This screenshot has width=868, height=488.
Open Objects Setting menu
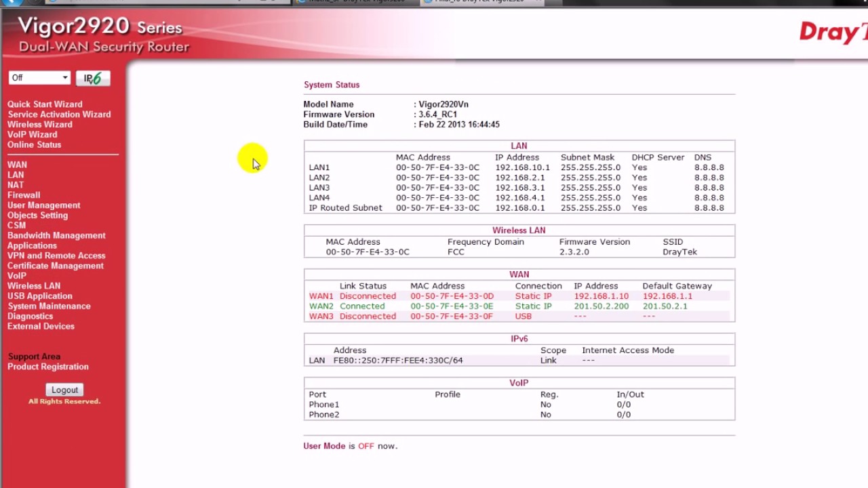click(37, 216)
